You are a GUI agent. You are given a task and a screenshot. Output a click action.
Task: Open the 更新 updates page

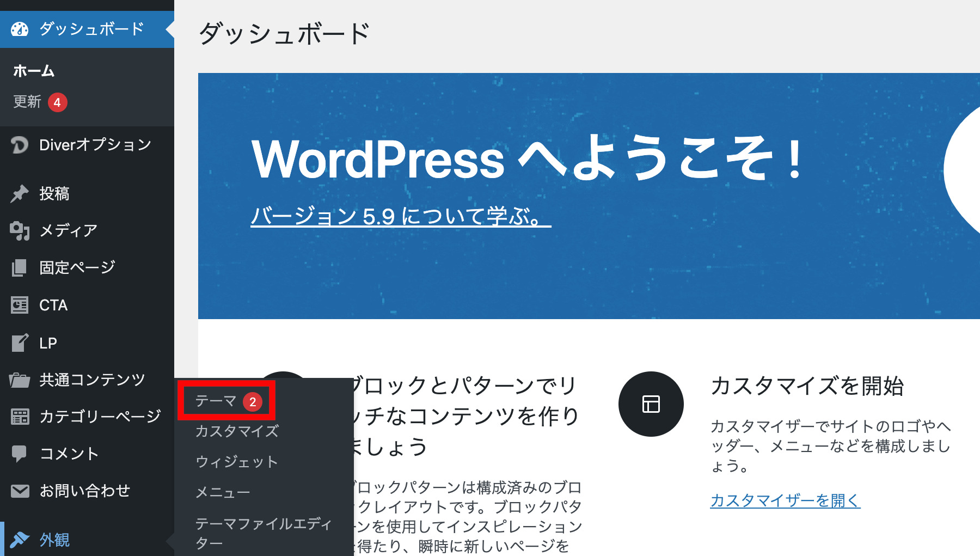27,102
